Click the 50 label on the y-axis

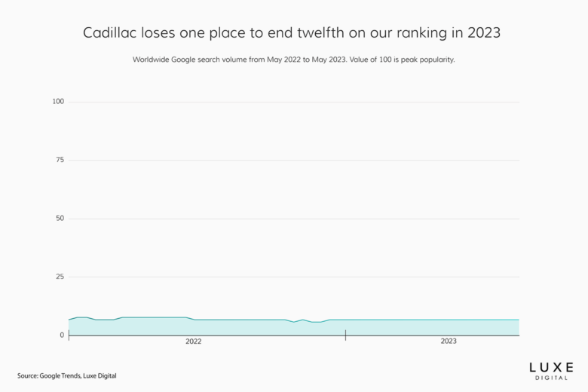pyautogui.click(x=60, y=219)
